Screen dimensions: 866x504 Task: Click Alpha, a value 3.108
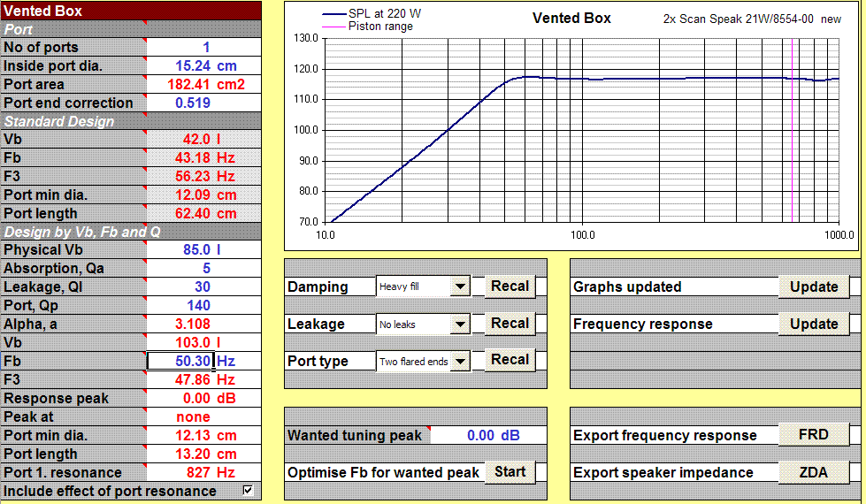[203, 324]
